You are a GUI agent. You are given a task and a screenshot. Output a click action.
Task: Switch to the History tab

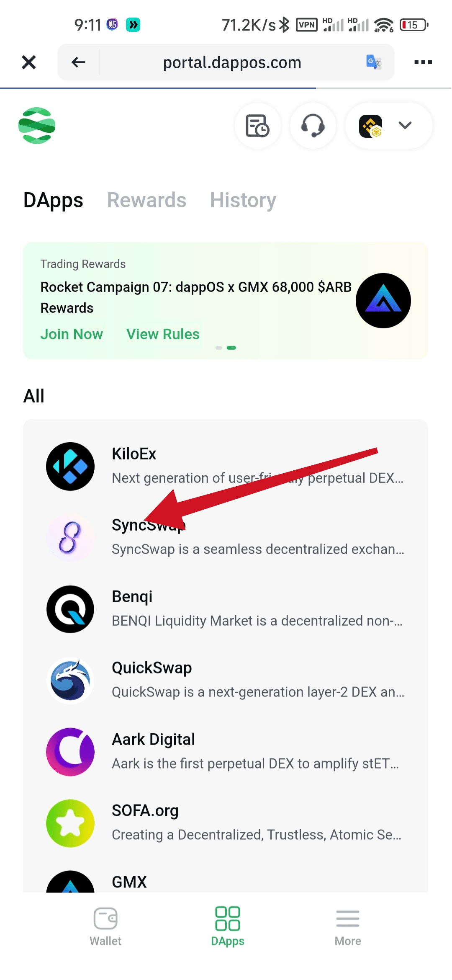[243, 200]
